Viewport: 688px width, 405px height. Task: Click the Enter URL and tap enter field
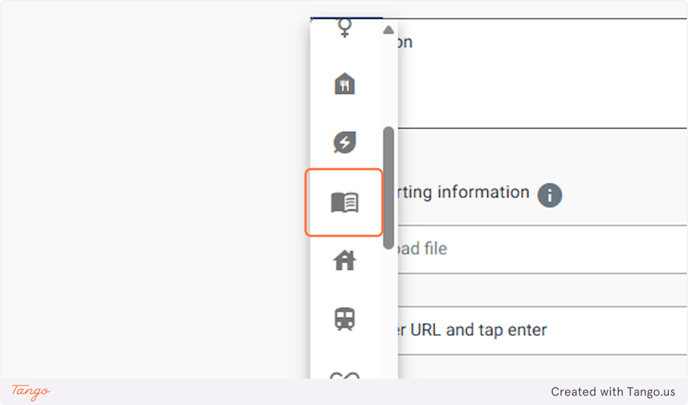tap(542, 330)
